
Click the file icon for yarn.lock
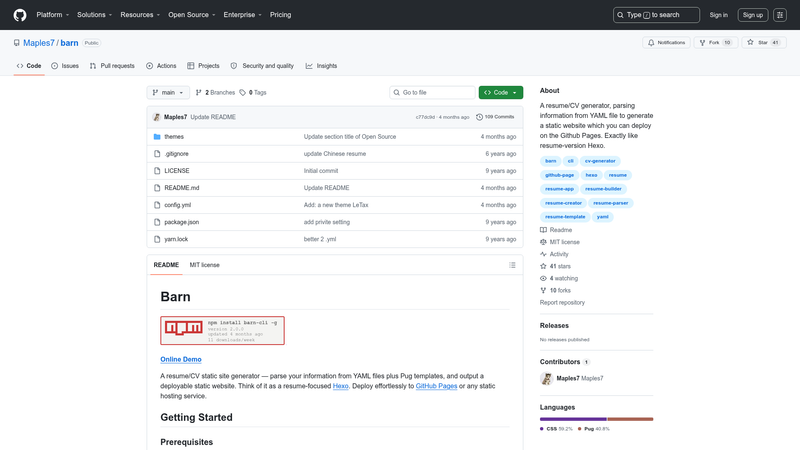coord(157,239)
